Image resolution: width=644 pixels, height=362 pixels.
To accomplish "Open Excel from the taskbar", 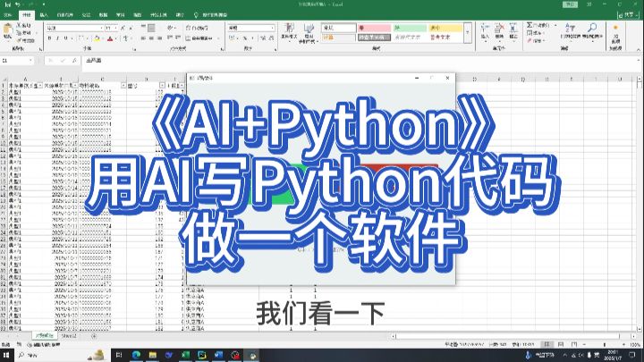I will coord(185,356).
